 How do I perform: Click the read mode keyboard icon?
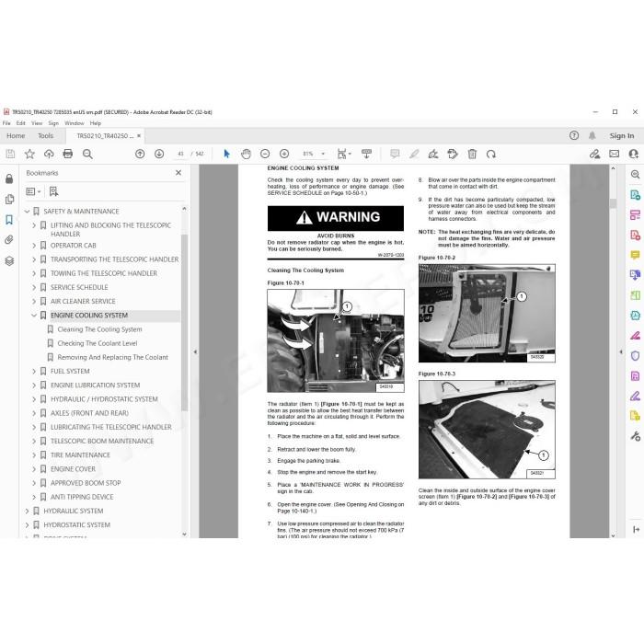pyautogui.click(x=366, y=154)
